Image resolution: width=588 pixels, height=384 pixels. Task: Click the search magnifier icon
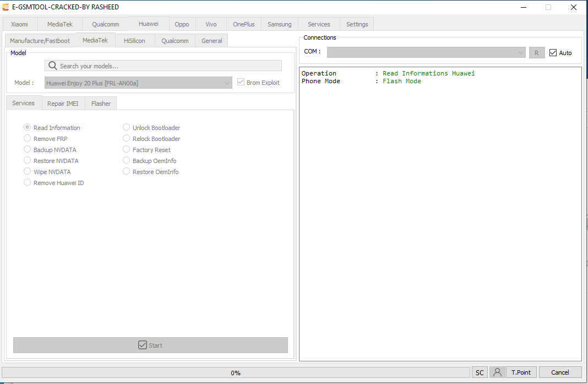(x=53, y=66)
